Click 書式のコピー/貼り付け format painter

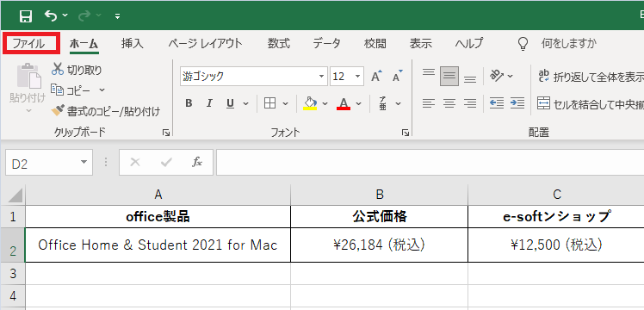tap(106, 111)
